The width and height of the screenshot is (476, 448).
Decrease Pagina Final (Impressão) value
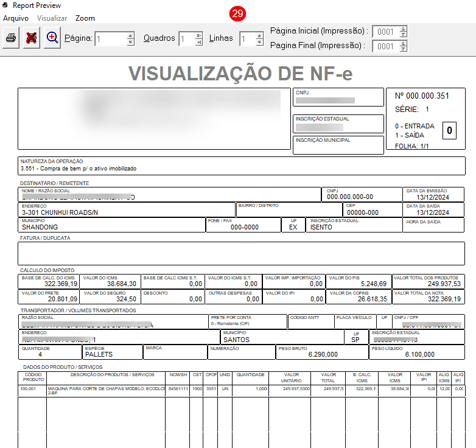click(404, 49)
